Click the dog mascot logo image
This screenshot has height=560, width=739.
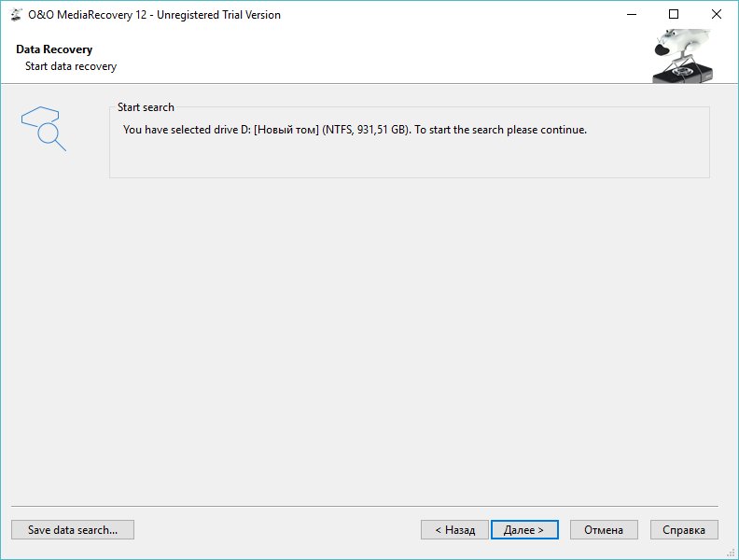[x=682, y=56]
